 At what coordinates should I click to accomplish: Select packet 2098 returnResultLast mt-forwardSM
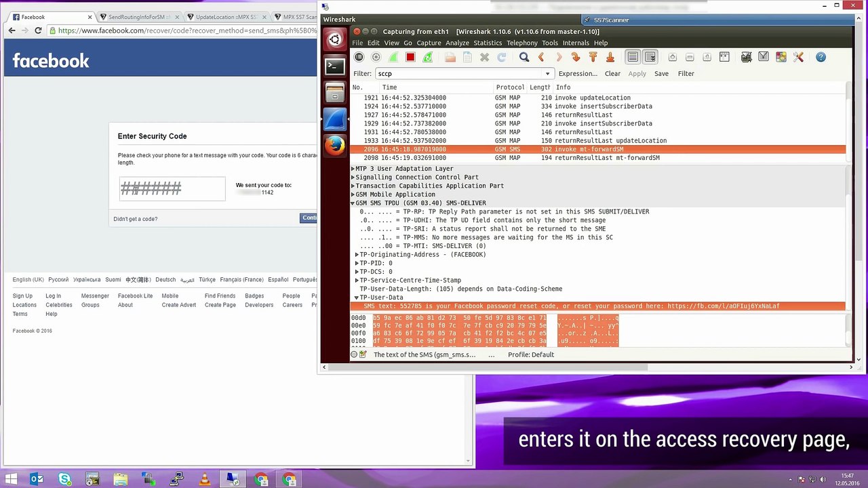point(598,158)
